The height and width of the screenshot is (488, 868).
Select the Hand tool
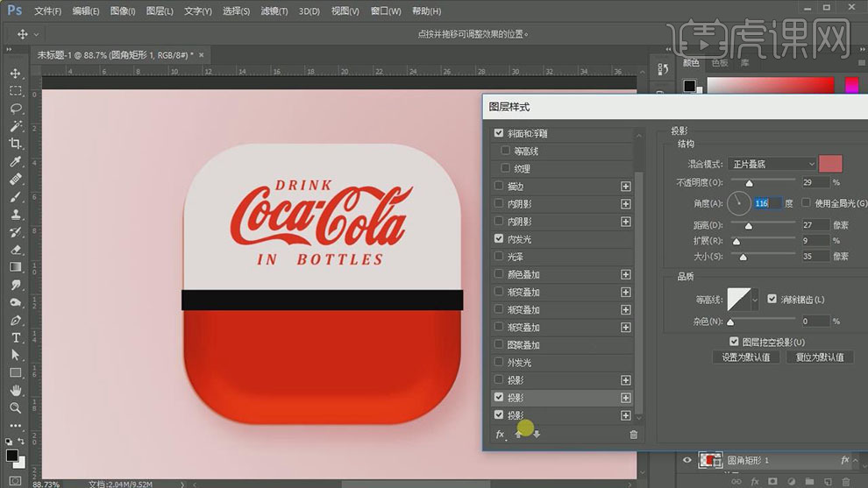[x=16, y=390]
